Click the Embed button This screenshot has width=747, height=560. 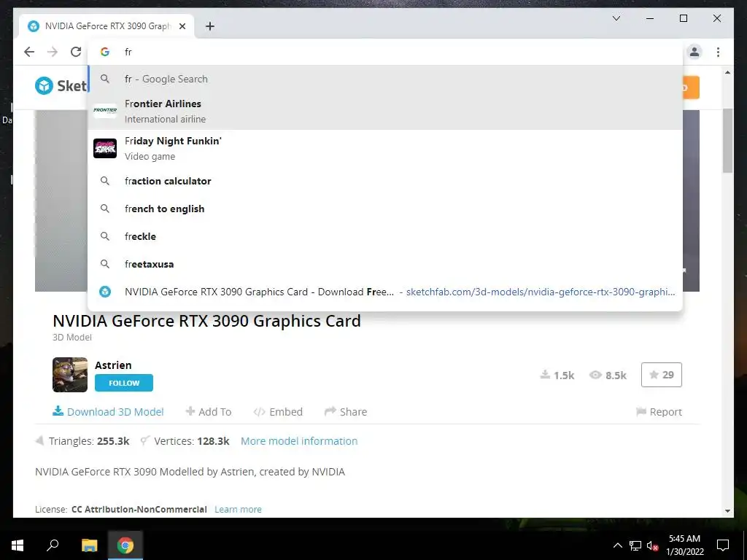click(278, 411)
